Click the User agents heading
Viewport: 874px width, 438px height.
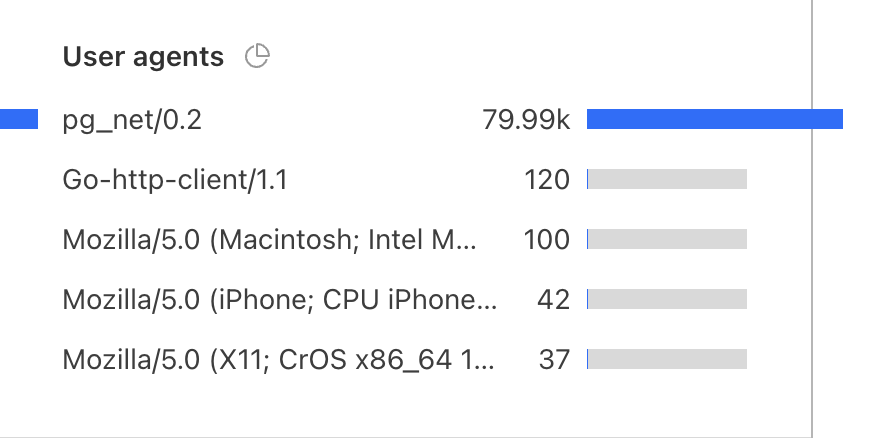click(143, 57)
